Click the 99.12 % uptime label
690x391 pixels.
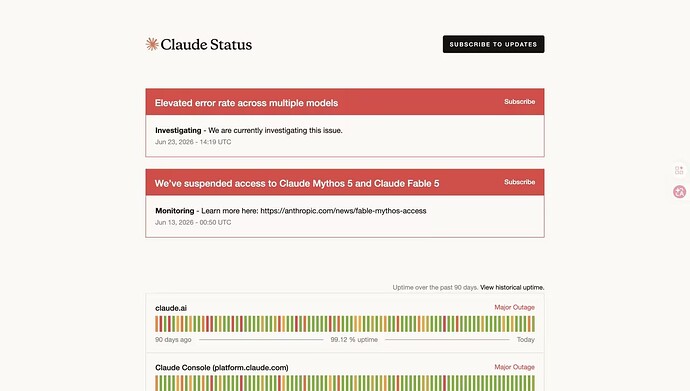pos(354,340)
